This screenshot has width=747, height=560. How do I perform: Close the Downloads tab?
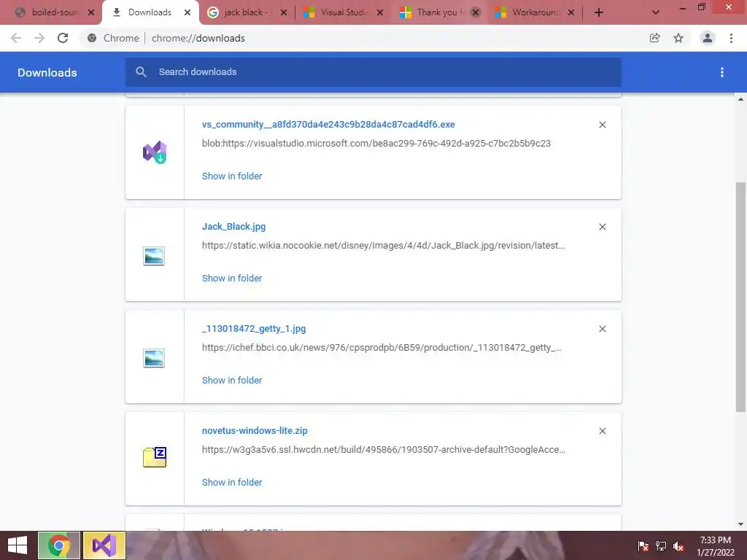click(x=187, y=13)
